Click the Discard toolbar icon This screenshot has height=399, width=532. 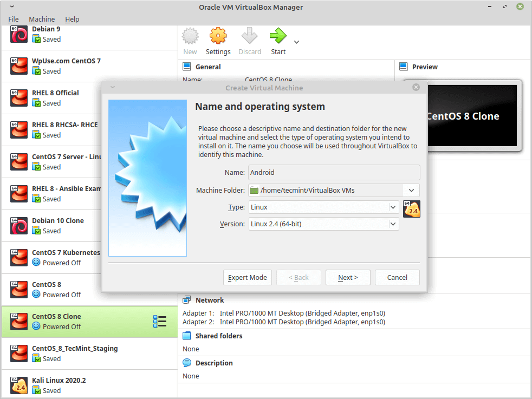[x=249, y=36]
